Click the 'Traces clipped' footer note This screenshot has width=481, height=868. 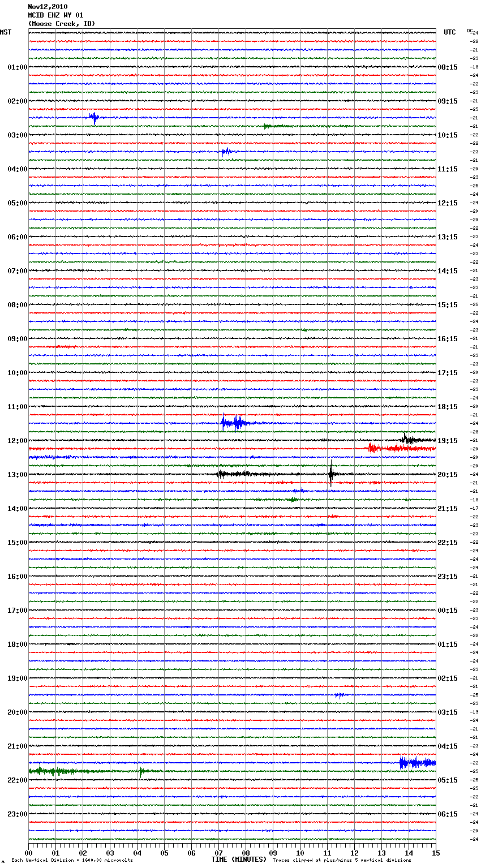[342, 861]
